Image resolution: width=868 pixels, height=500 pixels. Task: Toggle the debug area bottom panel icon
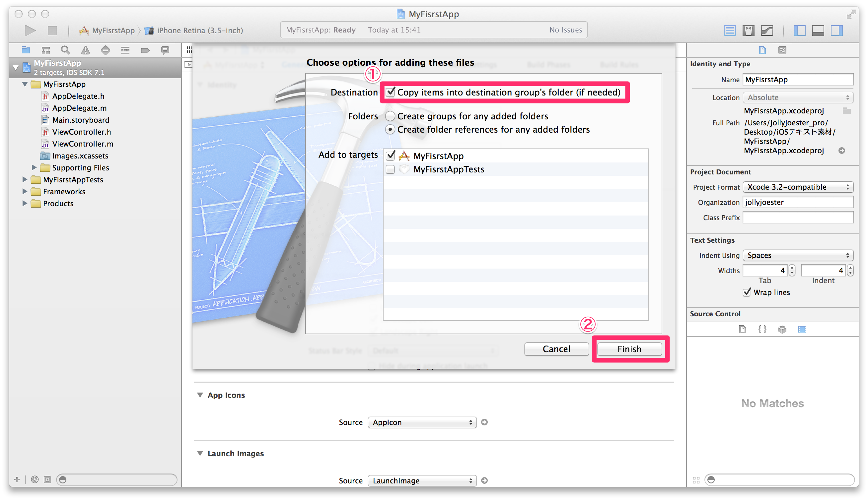(x=818, y=30)
